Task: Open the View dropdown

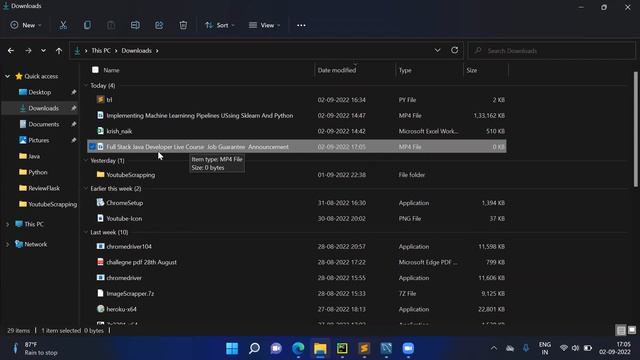Action: [x=264, y=25]
